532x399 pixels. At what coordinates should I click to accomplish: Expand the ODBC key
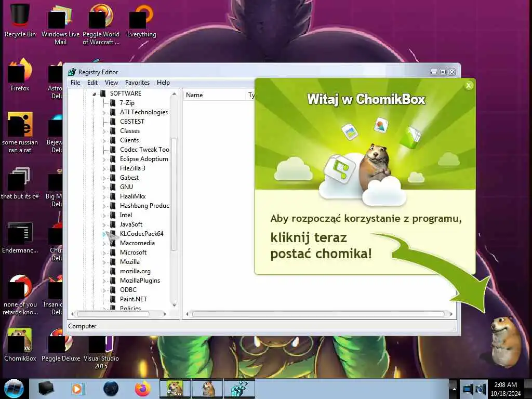(104, 290)
